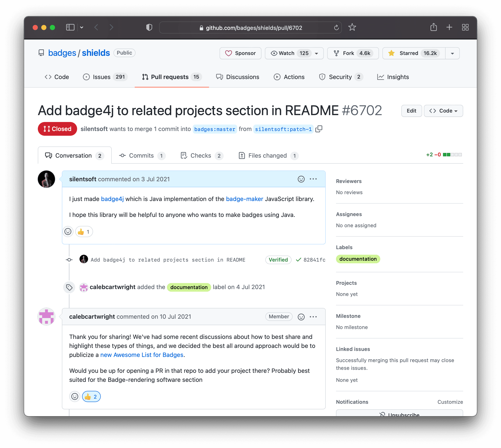Screen dimensions: 501x448
Task: Click the Verified commit badge
Action: pyautogui.click(x=278, y=260)
